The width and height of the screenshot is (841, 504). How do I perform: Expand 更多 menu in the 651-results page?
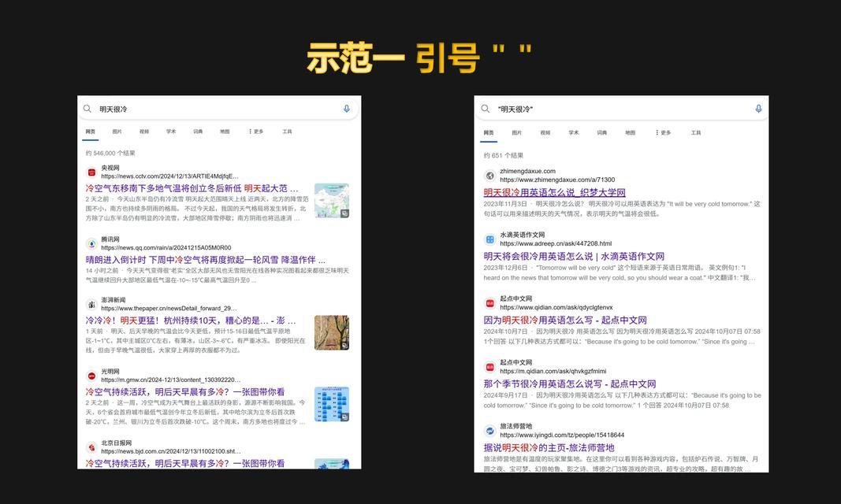pos(663,132)
